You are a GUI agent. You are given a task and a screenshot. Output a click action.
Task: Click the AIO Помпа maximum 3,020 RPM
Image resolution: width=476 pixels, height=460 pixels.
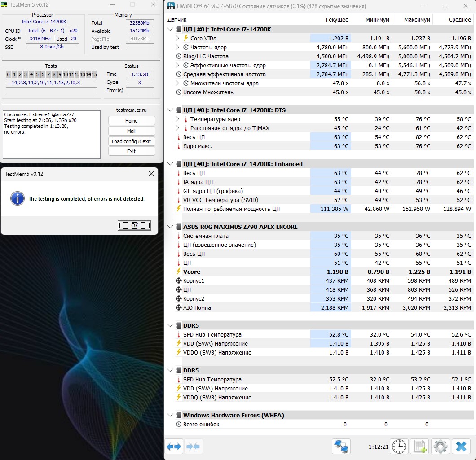point(416,307)
